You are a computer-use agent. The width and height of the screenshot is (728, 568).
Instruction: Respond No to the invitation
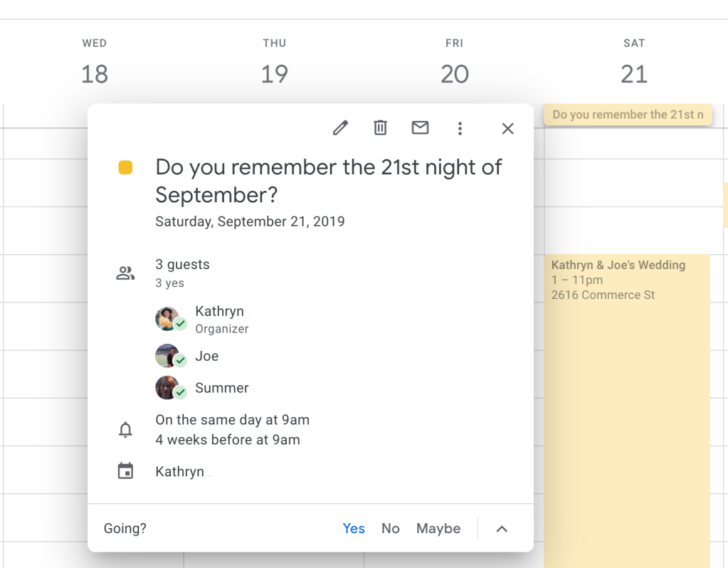[x=391, y=528]
